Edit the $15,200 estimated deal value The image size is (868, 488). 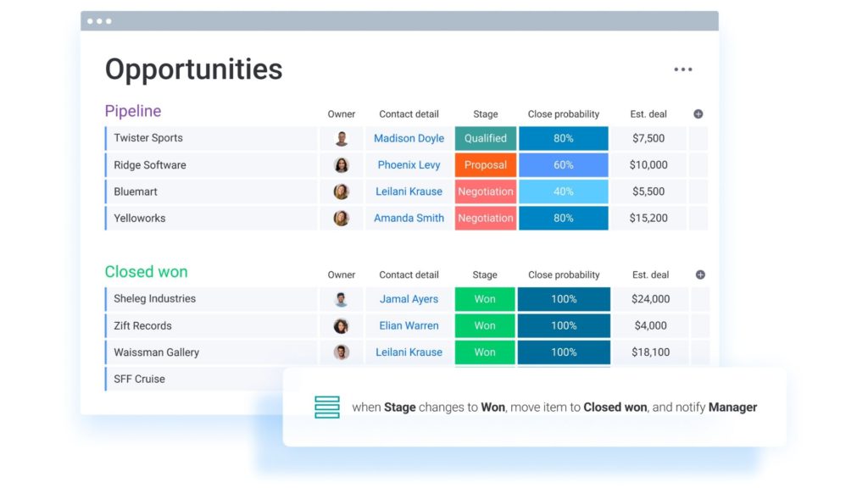tap(648, 218)
